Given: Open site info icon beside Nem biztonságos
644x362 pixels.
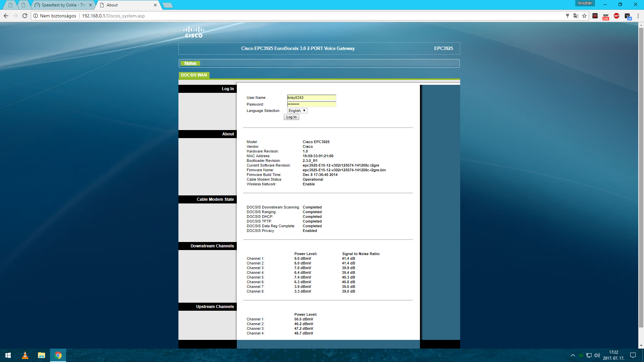Looking at the screenshot, I should 36,16.
